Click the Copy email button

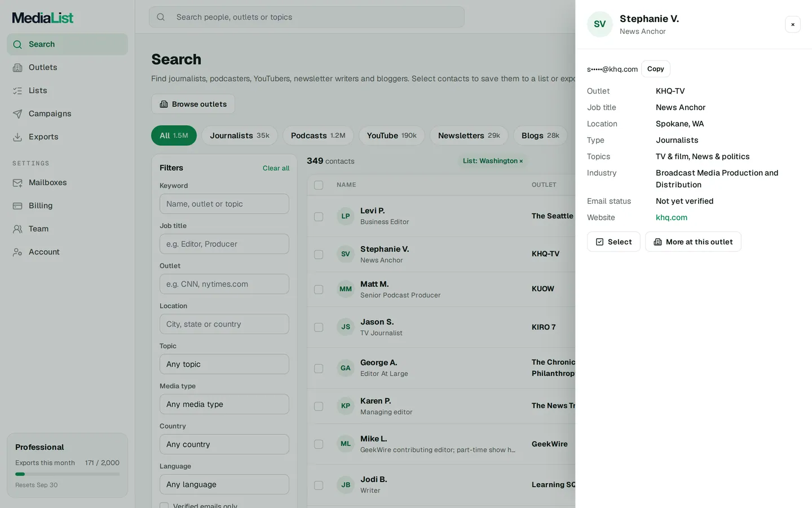tap(656, 69)
